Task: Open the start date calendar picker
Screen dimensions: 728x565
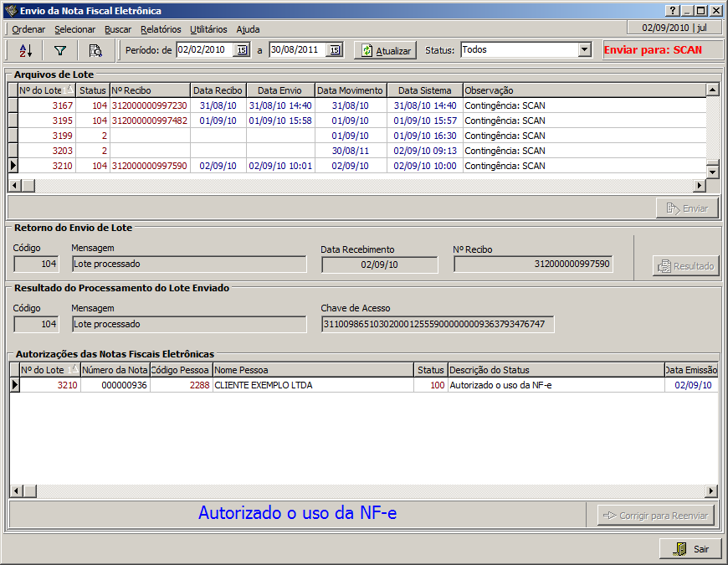Action: pyautogui.click(x=242, y=50)
